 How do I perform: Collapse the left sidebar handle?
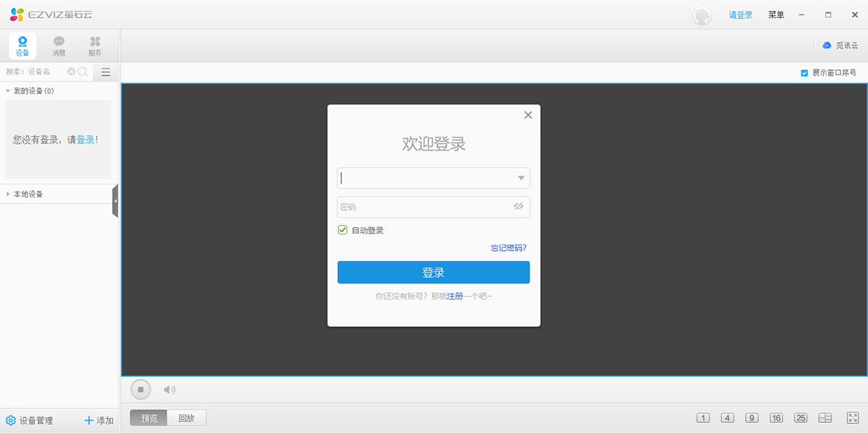point(115,201)
